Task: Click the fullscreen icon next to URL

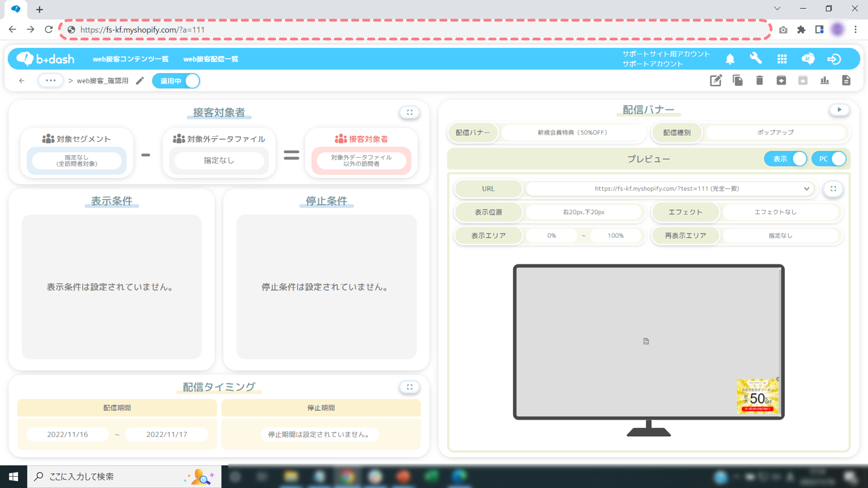Action: [x=833, y=189]
